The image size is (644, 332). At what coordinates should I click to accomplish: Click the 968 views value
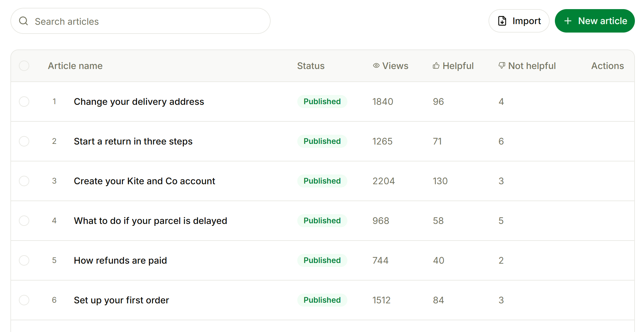(x=381, y=221)
